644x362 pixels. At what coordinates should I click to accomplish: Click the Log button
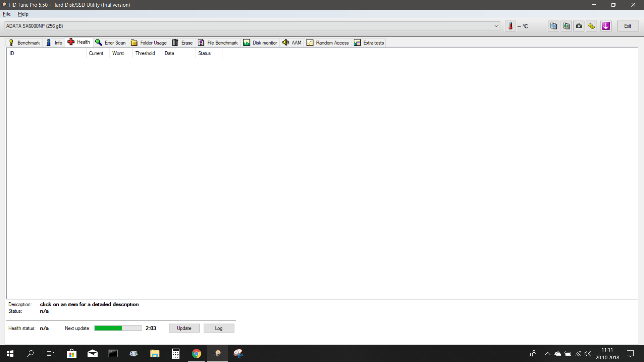click(x=219, y=328)
